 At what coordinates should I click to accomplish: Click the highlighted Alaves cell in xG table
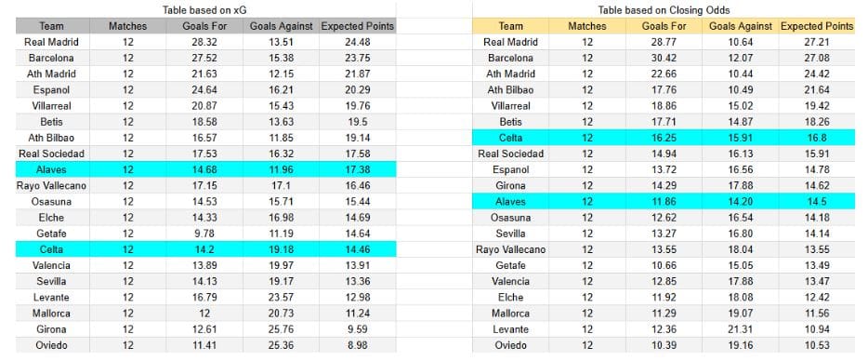click(52, 169)
